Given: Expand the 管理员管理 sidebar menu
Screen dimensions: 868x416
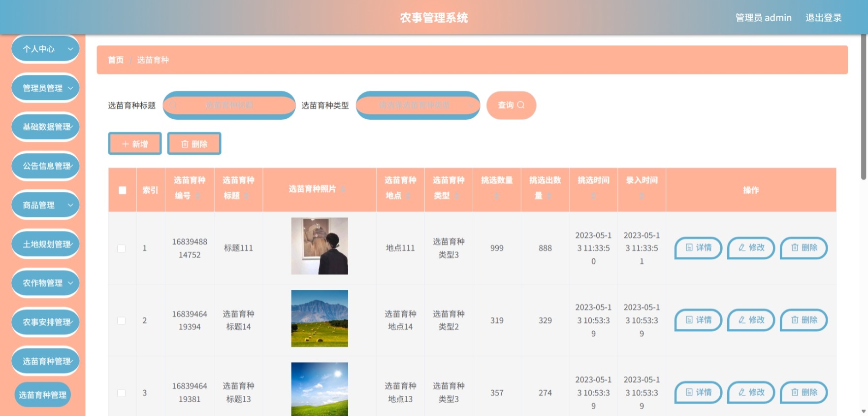Looking at the screenshot, I should (x=45, y=88).
